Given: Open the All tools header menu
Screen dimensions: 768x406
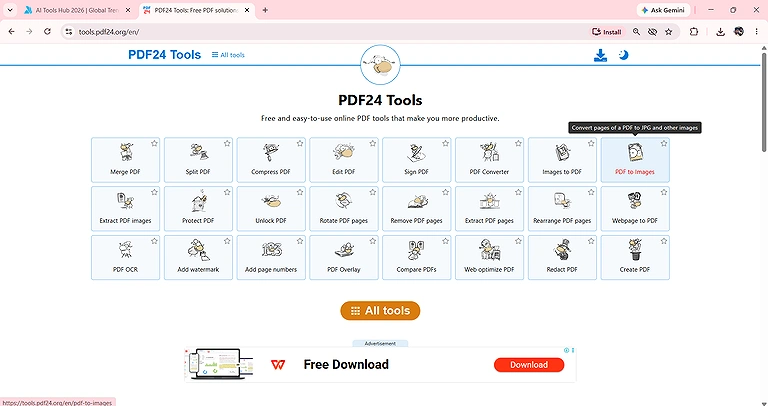Looking at the screenshot, I should click(x=228, y=55).
